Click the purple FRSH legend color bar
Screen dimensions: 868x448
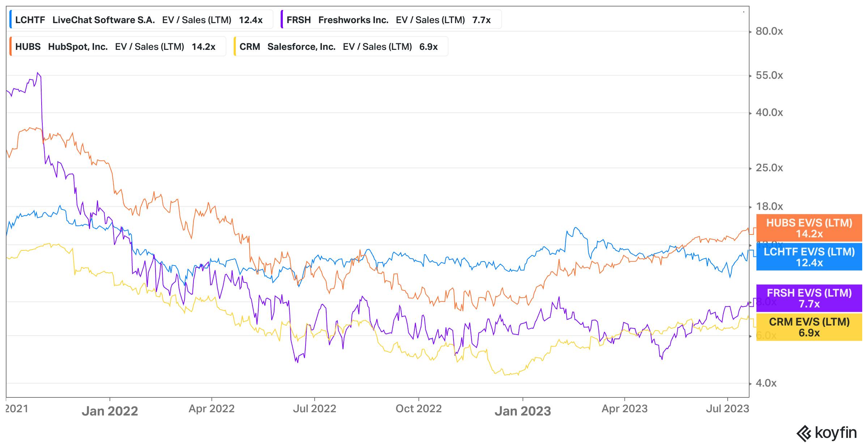coord(282,20)
